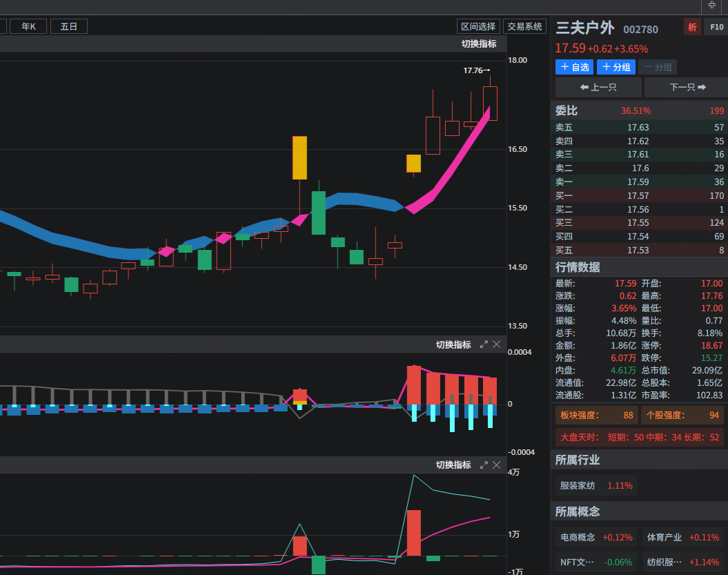This screenshot has height=575, width=728.
Task: Open the 区间选择 range selection tool
Action: pyautogui.click(x=478, y=27)
